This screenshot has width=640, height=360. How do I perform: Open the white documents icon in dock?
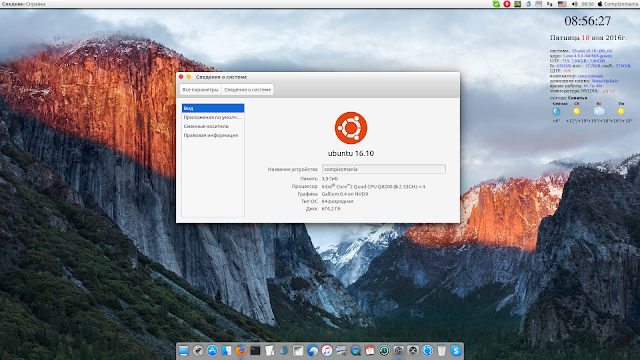point(269,350)
